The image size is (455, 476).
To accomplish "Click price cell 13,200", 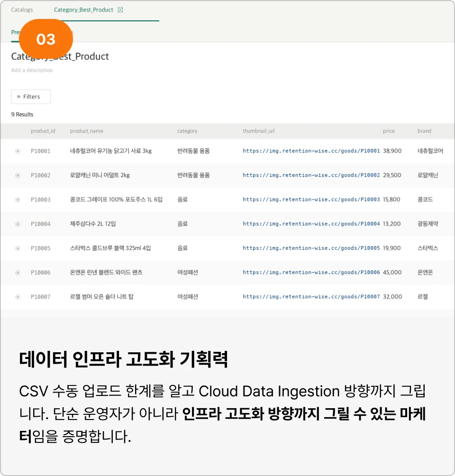I will [391, 224].
